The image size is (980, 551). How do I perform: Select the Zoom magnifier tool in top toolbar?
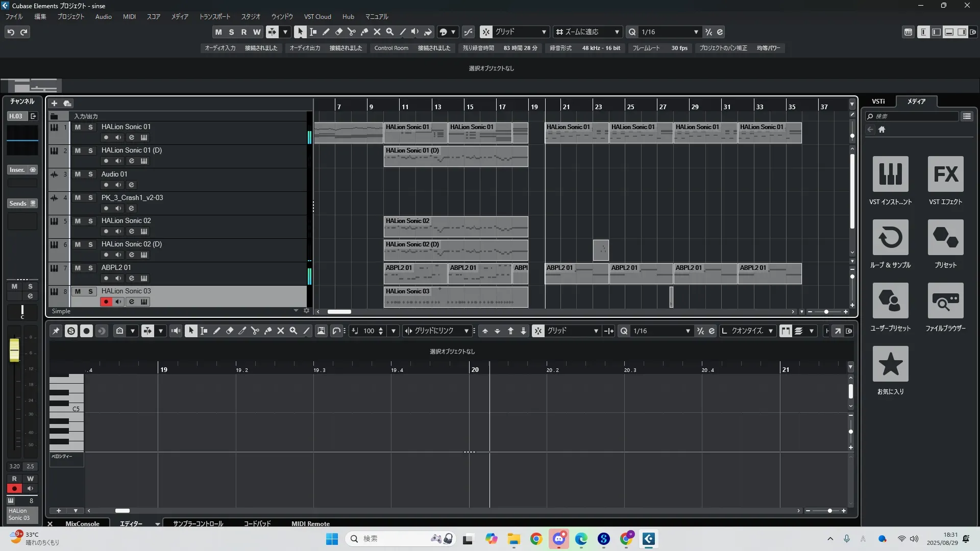pos(390,32)
